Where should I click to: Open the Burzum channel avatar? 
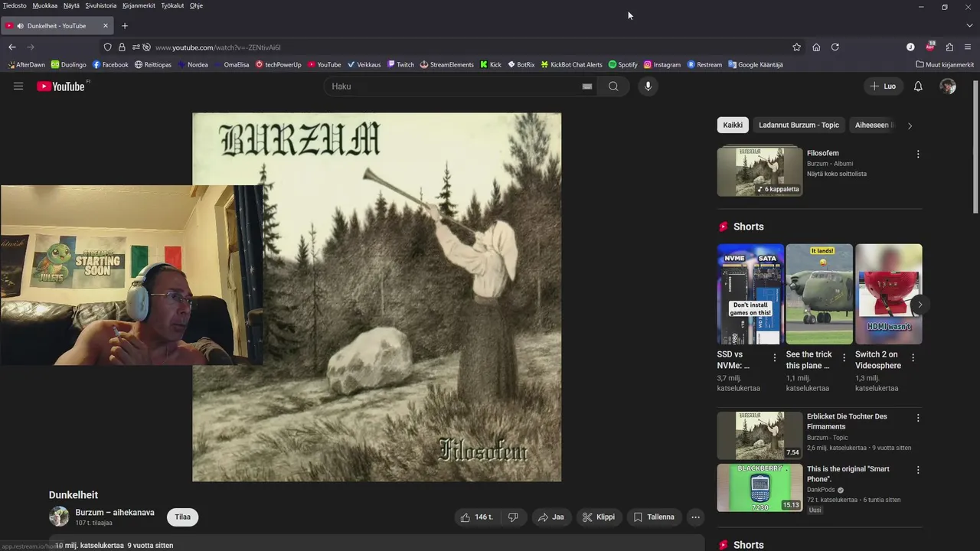pyautogui.click(x=59, y=517)
